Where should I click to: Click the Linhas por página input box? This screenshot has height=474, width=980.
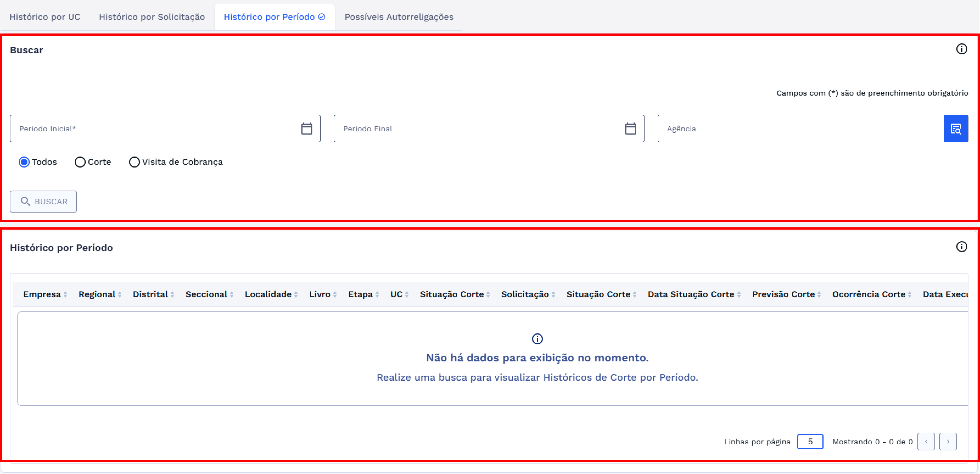click(x=810, y=442)
